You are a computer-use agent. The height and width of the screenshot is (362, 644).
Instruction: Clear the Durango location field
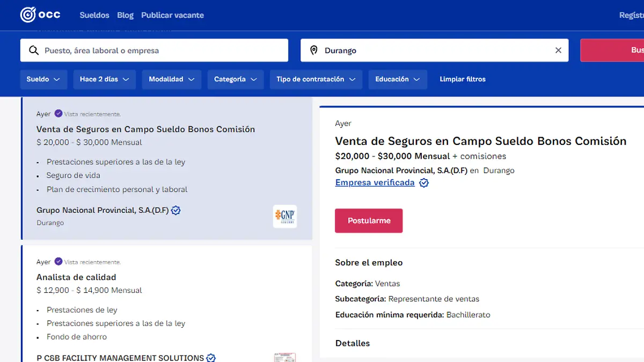558,50
